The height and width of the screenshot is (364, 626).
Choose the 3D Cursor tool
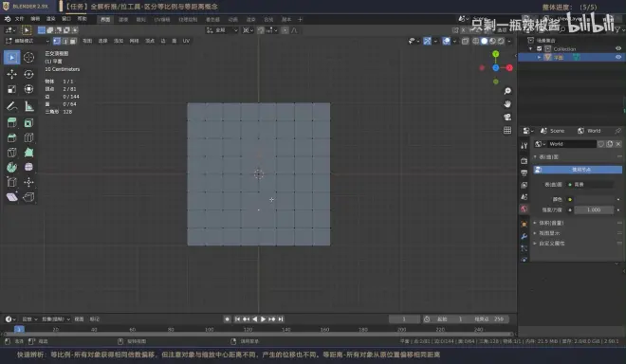pyautogui.click(x=28, y=58)
